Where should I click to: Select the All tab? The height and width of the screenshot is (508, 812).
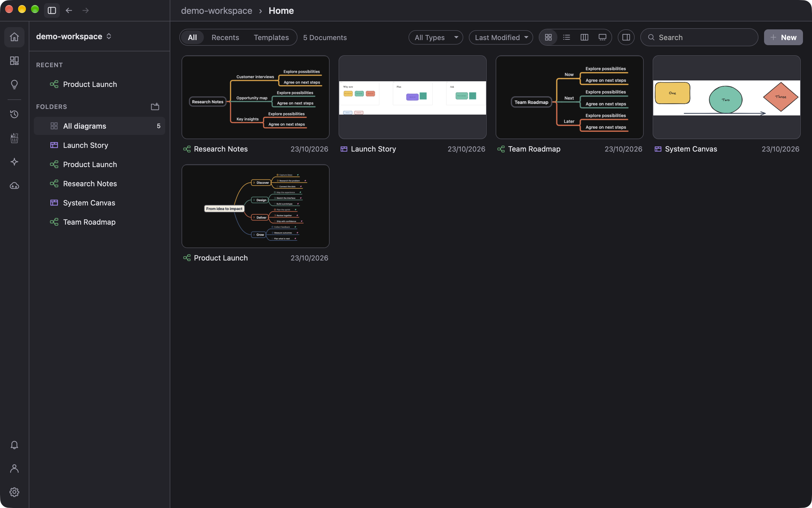(x=192, y=37)
